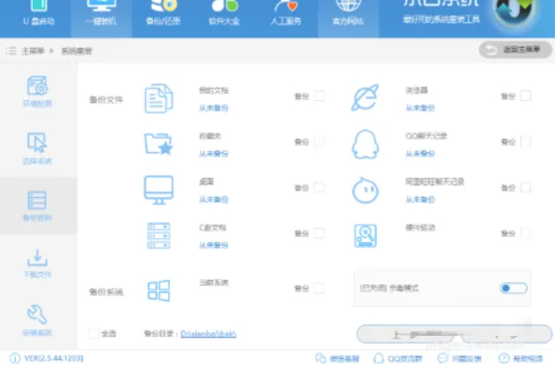Open the environment check sidebar step
The height and width of the screenshot is (392, 555).
tap(37, 92)
